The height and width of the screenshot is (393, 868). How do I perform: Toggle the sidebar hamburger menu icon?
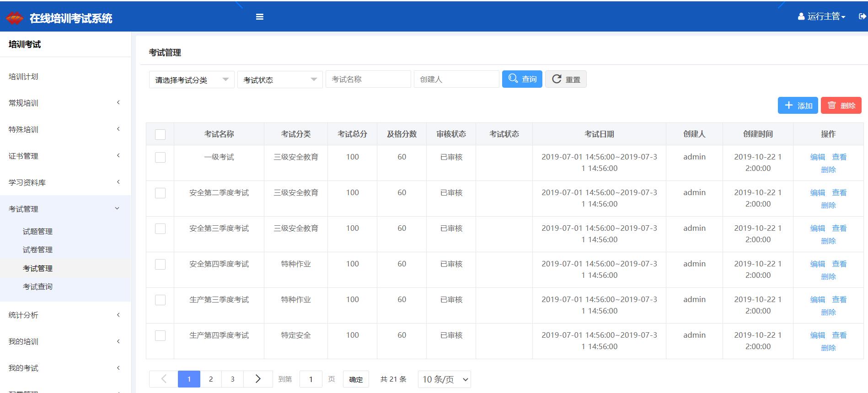(x=260, y=17)
